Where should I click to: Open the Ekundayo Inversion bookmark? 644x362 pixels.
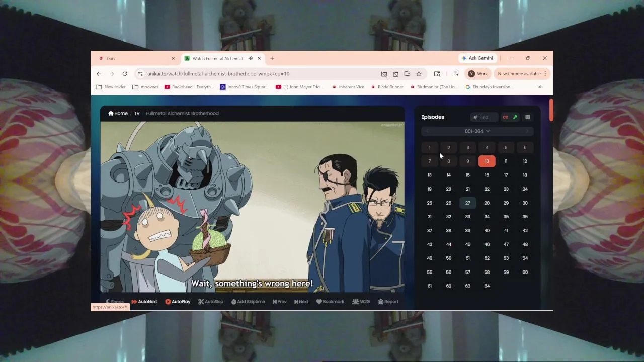click(x=489, y=87)
